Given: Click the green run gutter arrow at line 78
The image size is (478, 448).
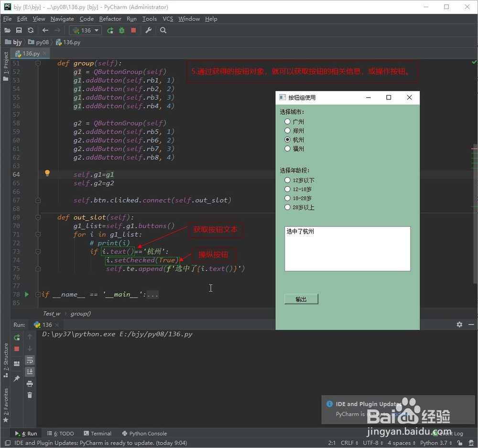Looking at the screenshot, I should (27, 294).
